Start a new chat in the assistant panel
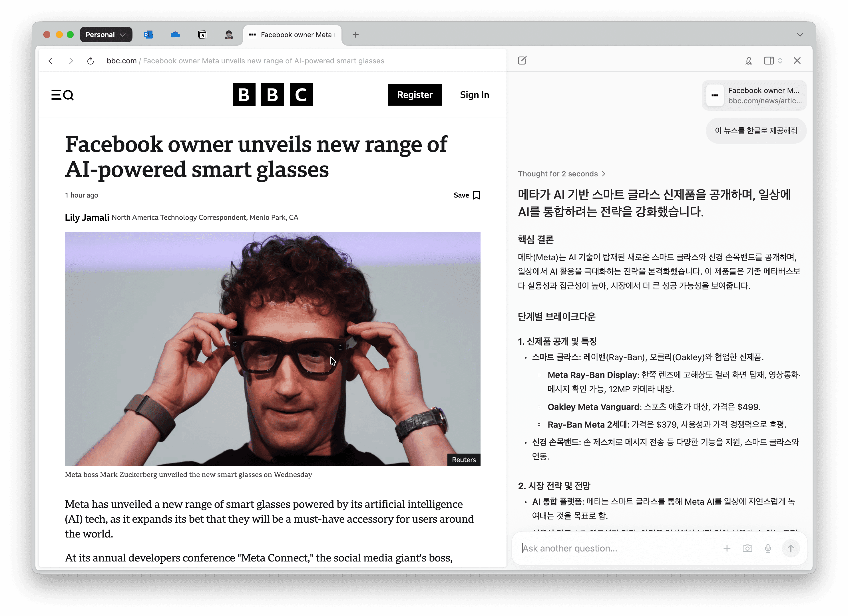This screenshot has height=616, width=848. pos(522,61)
